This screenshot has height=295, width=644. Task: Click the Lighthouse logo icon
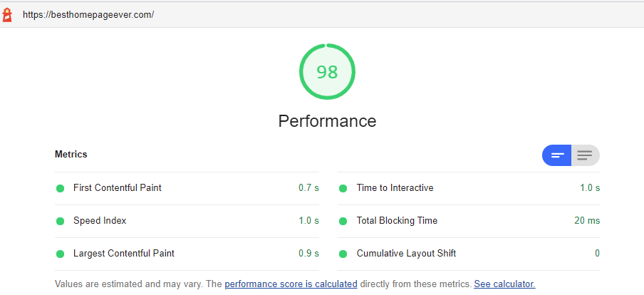point(8,14)
